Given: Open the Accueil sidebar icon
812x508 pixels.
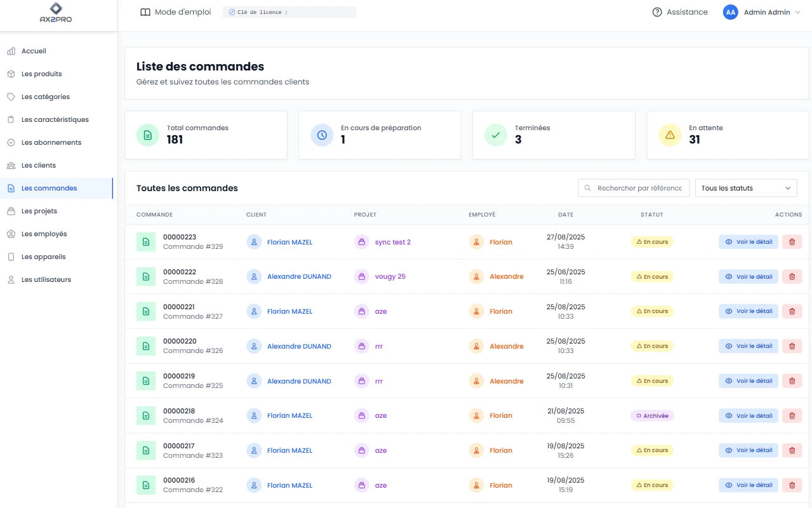Looking at the screenshot, I should point(10,51).
